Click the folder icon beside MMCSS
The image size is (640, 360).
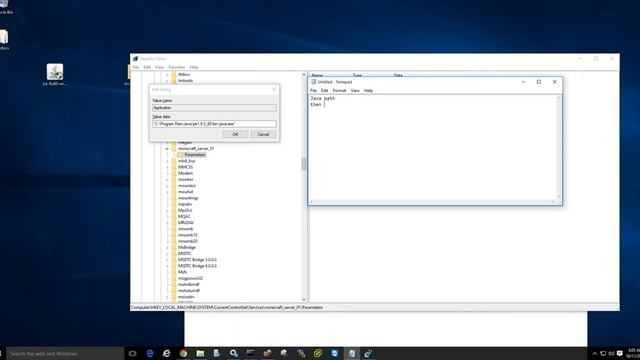pyautogui.click(x=174, y=167)
